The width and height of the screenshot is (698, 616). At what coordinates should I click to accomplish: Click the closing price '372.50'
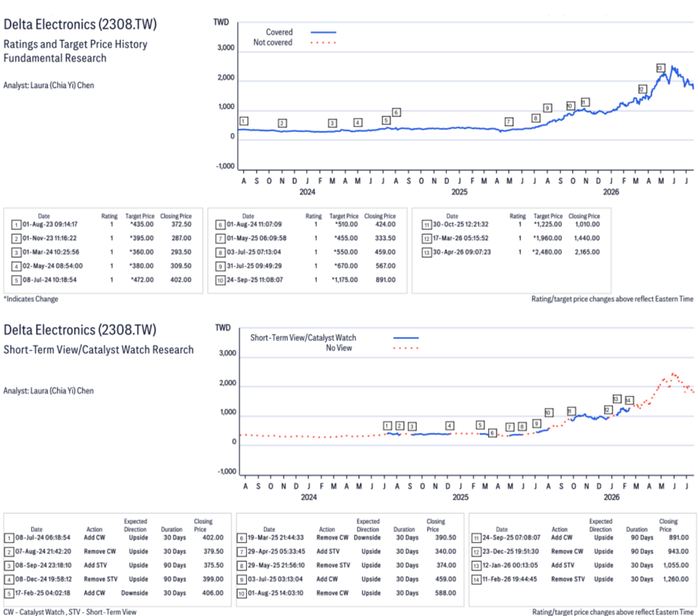(181, 225)
